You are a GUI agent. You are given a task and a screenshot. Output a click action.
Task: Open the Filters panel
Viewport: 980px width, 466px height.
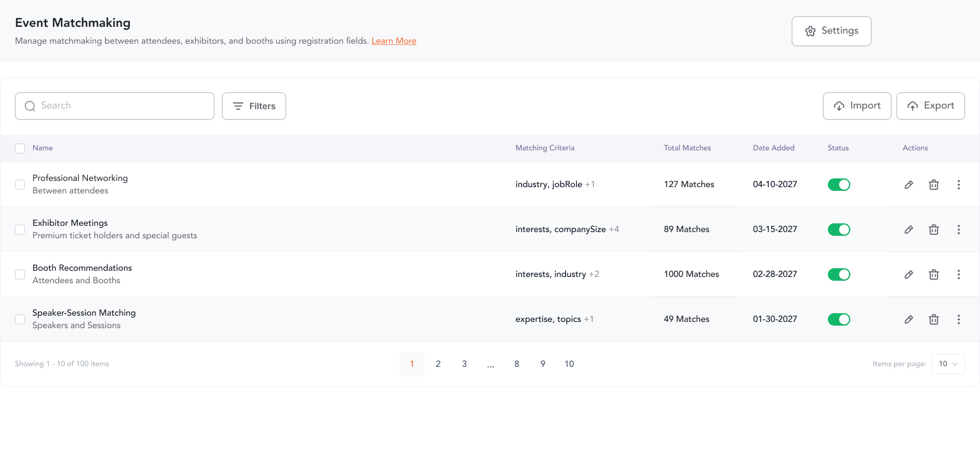click(x=254, y=106)
